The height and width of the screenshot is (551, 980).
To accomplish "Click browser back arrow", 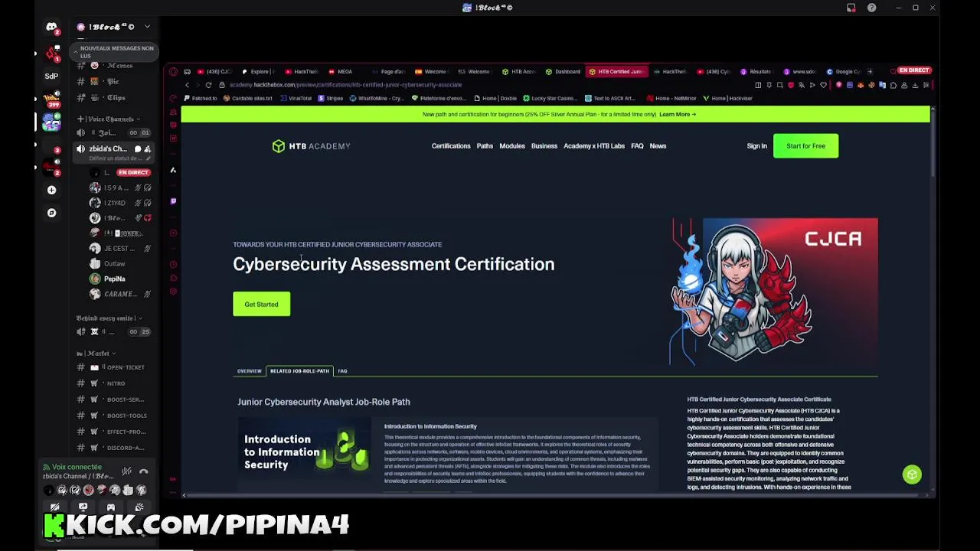I will pos(188,85).
